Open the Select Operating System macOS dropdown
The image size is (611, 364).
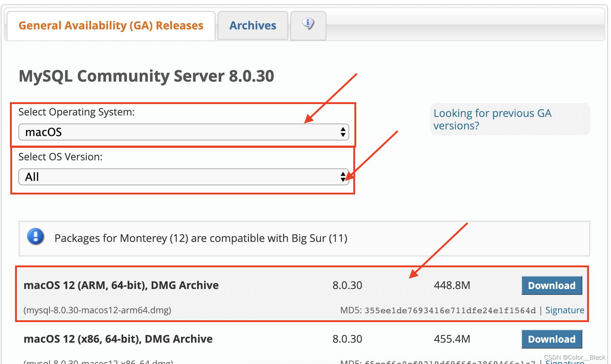click(x=184, y=132)
